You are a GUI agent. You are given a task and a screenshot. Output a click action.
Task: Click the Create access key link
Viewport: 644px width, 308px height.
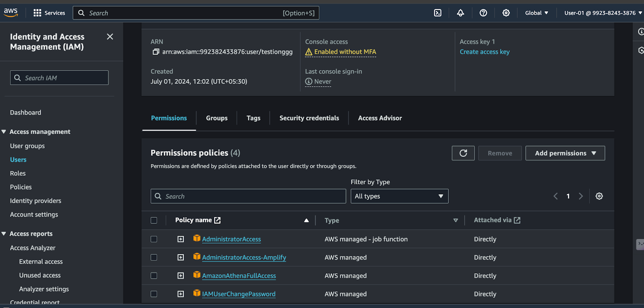pos(485,52)
